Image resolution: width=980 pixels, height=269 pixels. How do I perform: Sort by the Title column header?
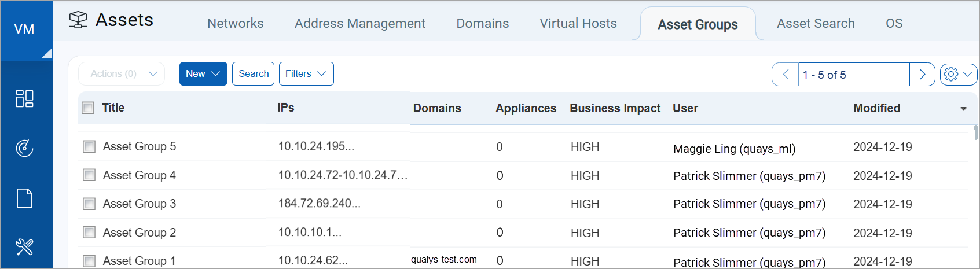(113, 108)
